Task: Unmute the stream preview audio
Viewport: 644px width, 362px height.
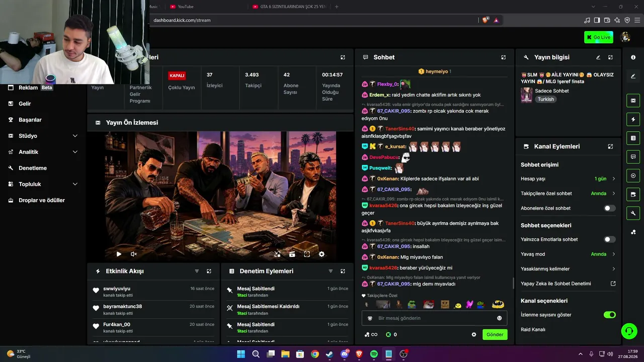Action: (x=134, y=254)
